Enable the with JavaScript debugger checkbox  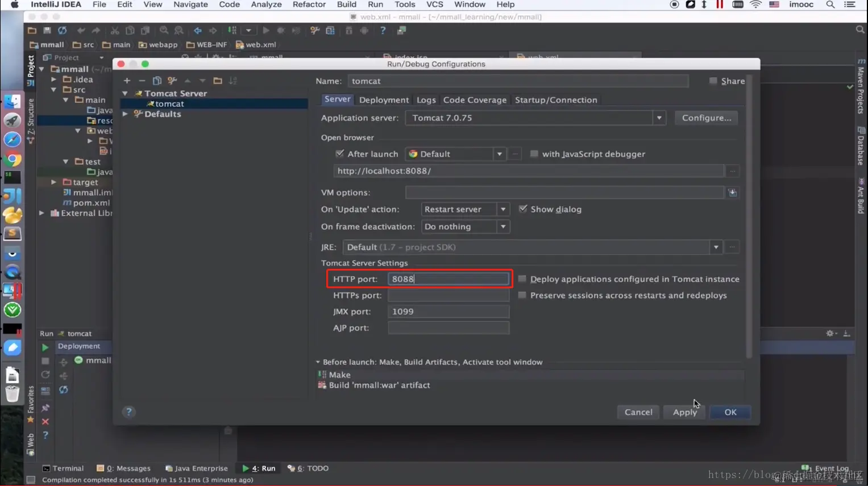534,153
